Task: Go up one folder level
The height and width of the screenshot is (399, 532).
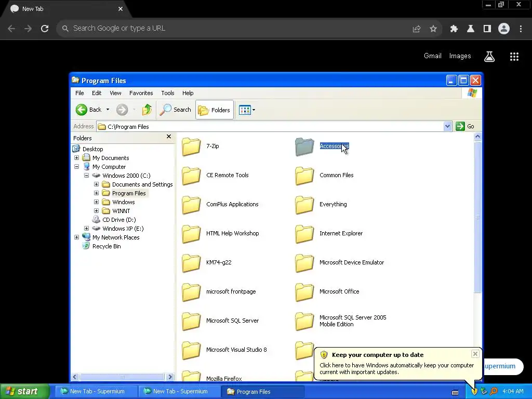Action: (x=147, y=110)
